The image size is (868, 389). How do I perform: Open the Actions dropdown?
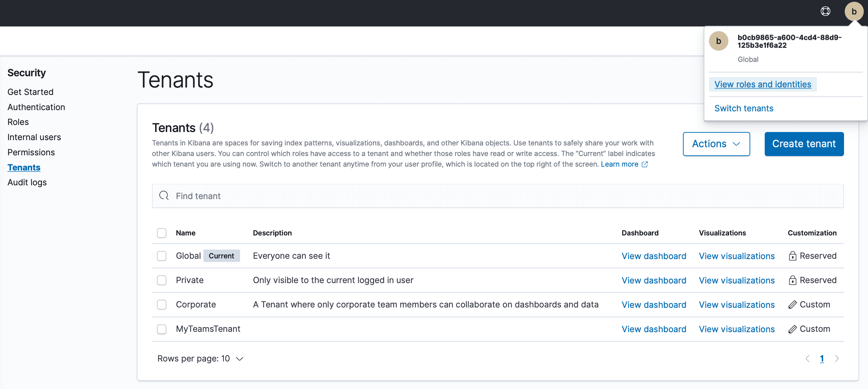click(x=716, y=144)
